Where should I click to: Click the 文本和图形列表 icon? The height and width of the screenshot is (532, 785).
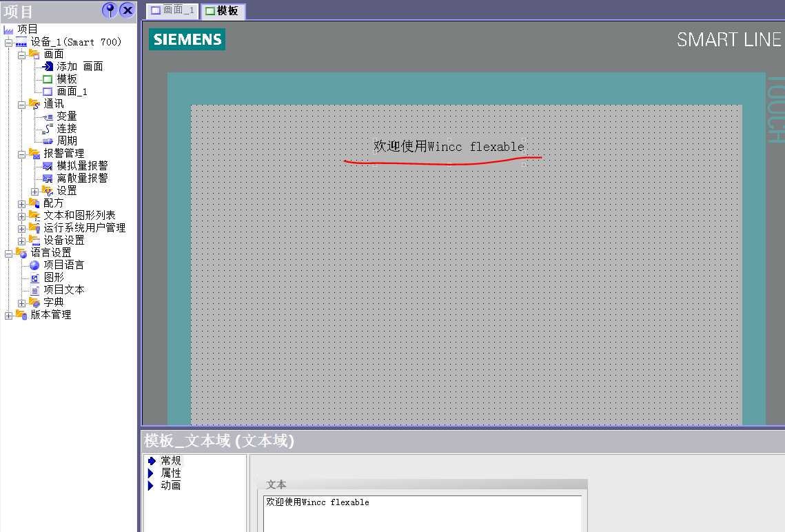point(34,215)
